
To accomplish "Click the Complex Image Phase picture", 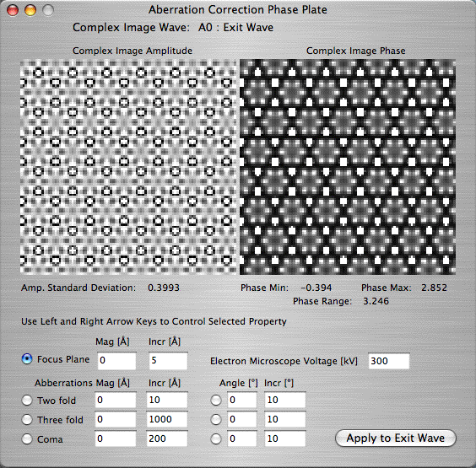I will [348, 167].
